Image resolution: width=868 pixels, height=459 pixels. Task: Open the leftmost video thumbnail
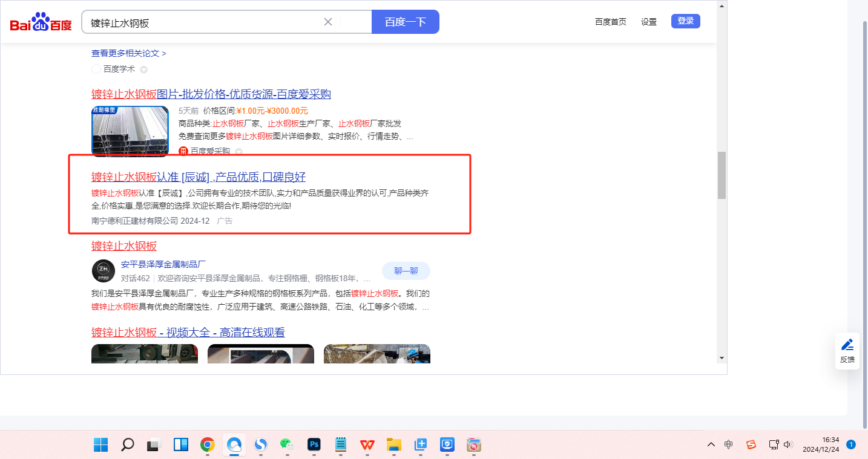pos(145,354)
